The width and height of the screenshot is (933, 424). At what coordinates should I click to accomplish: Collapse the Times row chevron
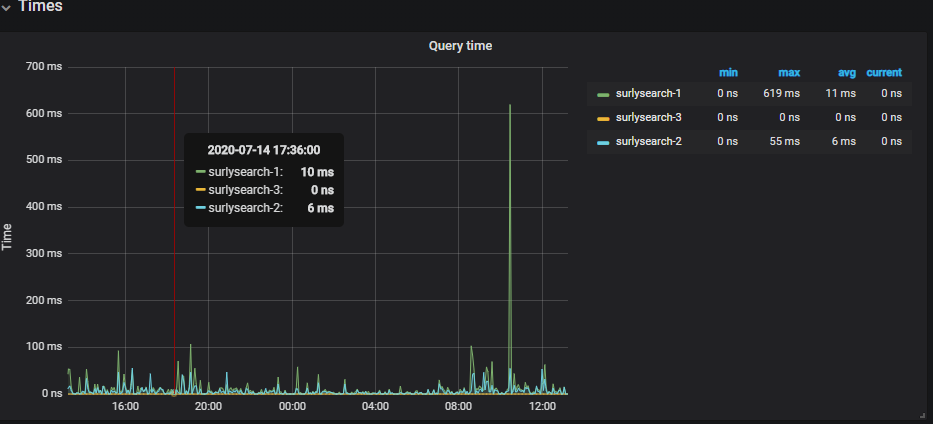point(7,8)
